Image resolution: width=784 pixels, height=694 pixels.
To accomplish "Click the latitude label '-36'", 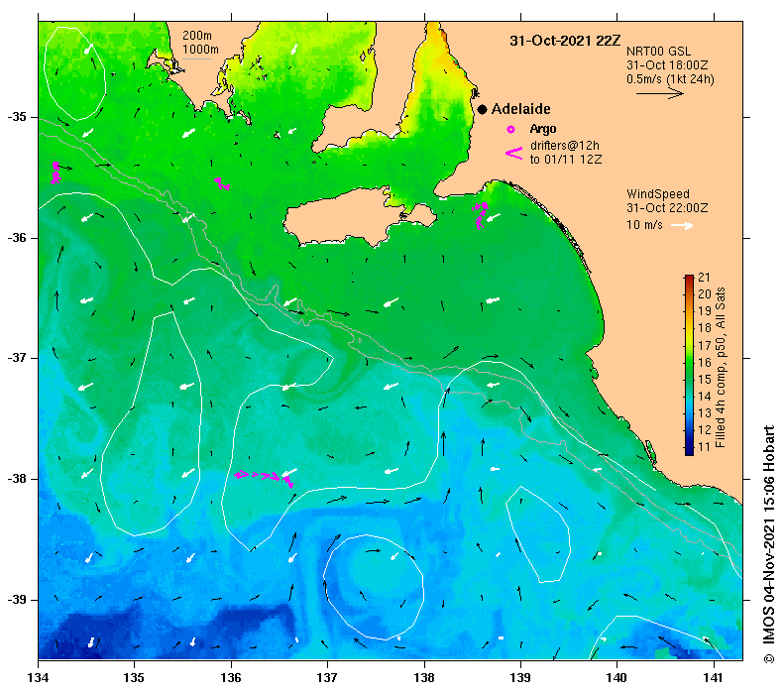I will 18,238.
